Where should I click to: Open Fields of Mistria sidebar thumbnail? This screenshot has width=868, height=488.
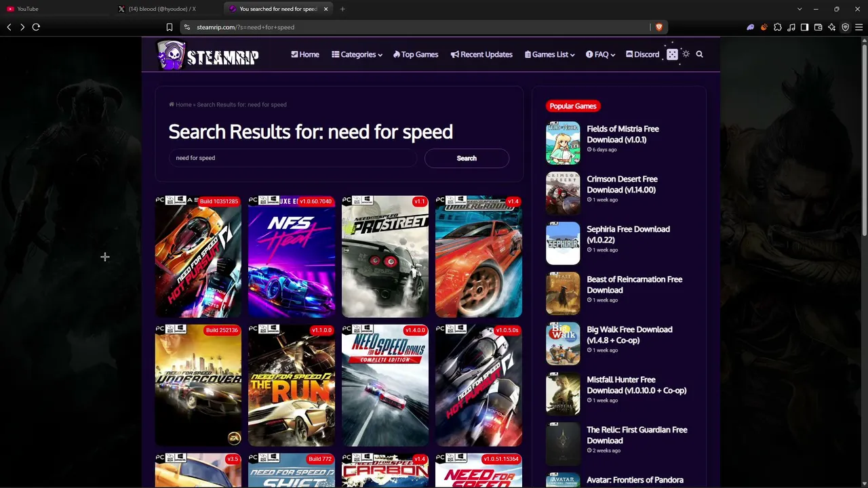coord(563,143)
